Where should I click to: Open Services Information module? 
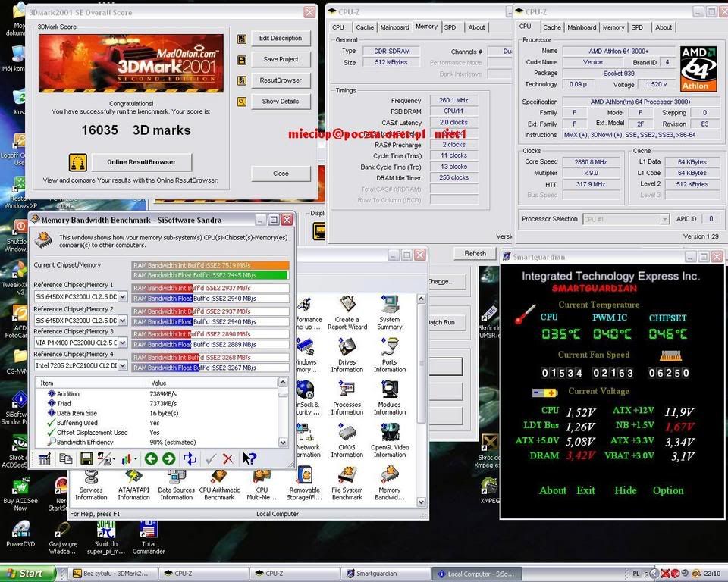pos(91,485)
